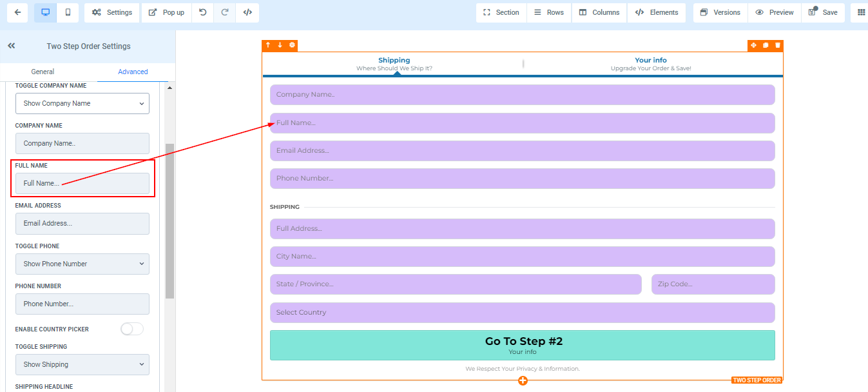
Task: Open the Toggle Company Name dropdown
Action: [x=82, y=103]
